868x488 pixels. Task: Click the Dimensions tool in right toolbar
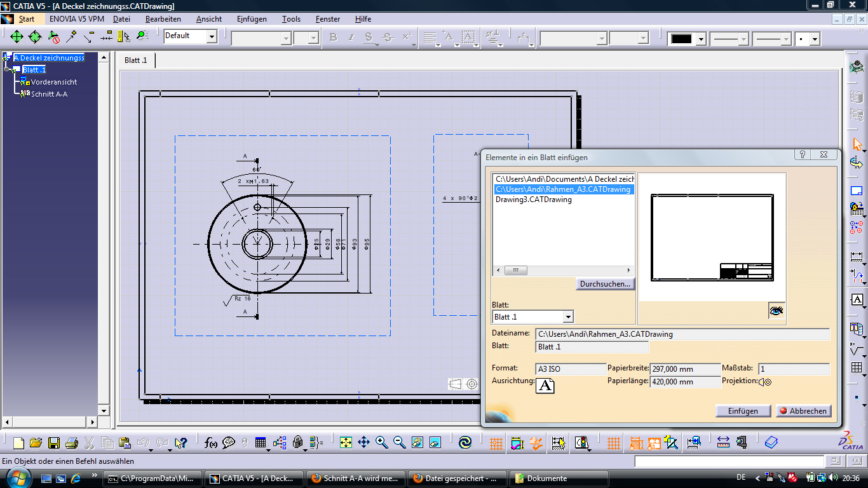857,257
